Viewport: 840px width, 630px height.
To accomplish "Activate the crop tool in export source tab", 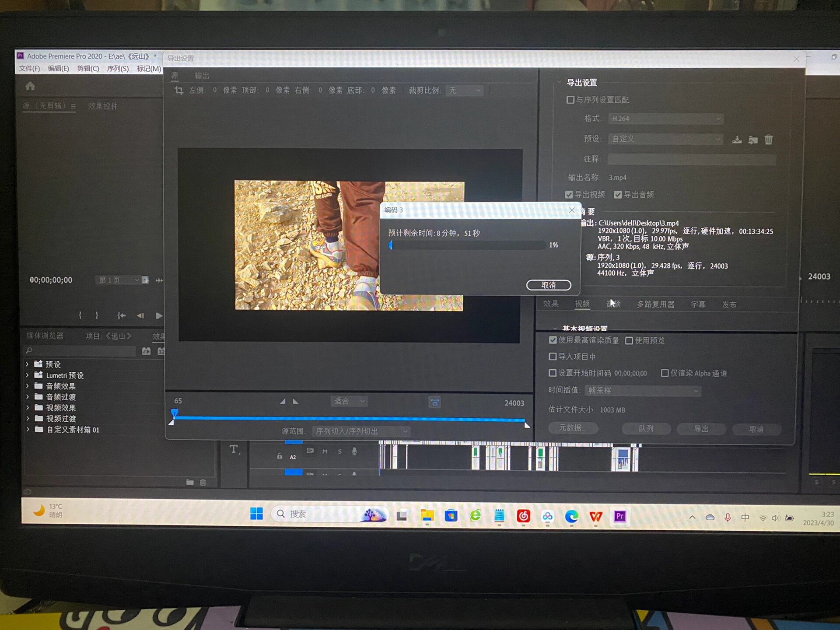I will 178,90.
